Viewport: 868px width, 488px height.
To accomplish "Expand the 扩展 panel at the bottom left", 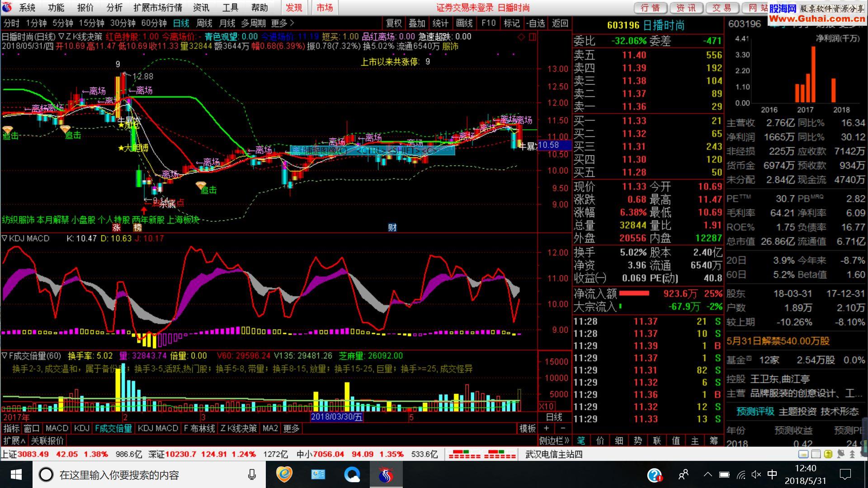I will coord(14,441).
